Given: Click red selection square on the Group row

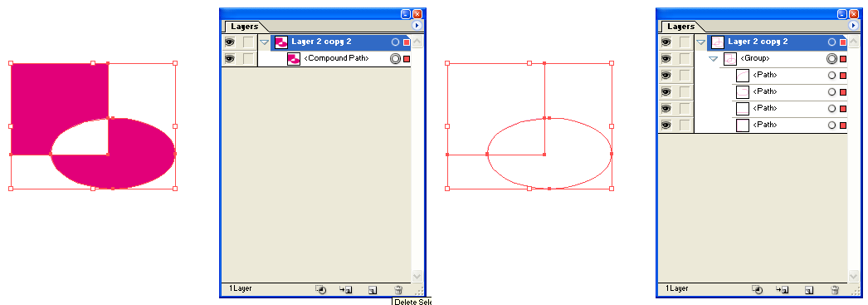Looking at the screenshot, I should 843,59.
